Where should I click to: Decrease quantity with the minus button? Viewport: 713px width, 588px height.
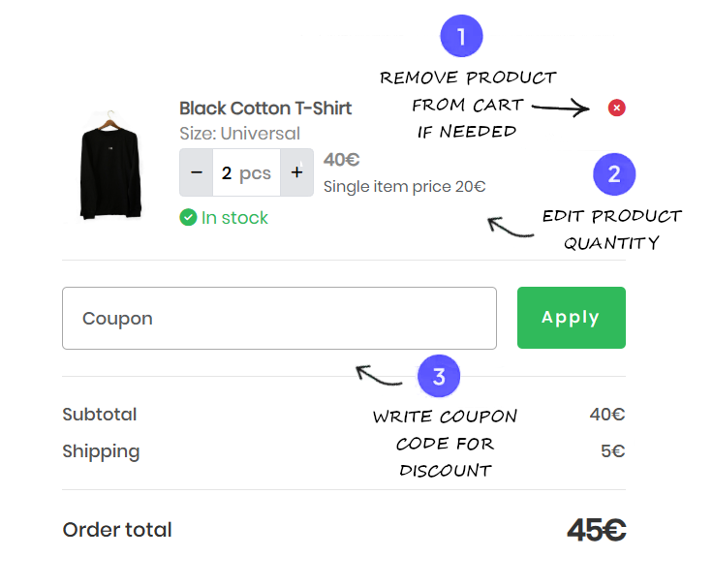(197, 172)
